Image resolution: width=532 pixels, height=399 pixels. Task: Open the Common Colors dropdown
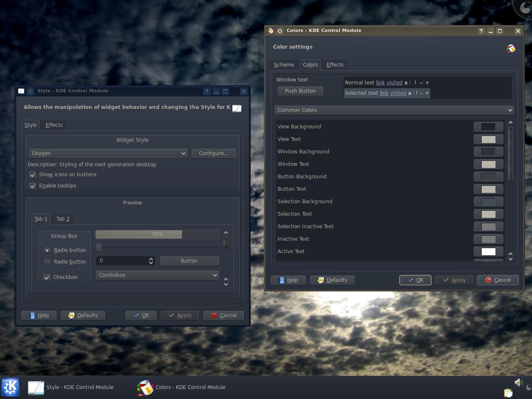click(394, 110)
